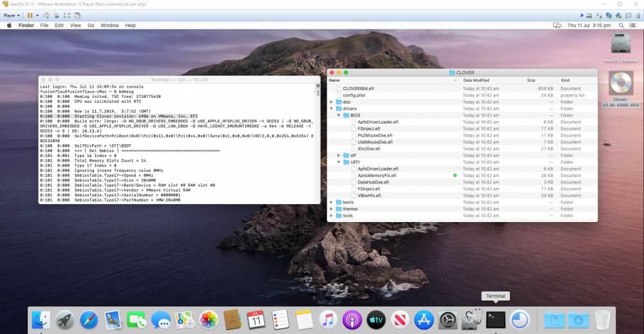Launch Safari from the Dock
Screen dimensions: 644x334
point(89,320)
